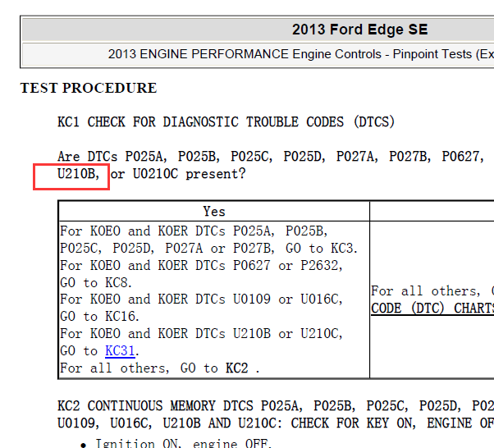Click the line 'For KOEO and KOER DTCs U210B or U210C,'
The image size is (494, 448).
[201, 333]
